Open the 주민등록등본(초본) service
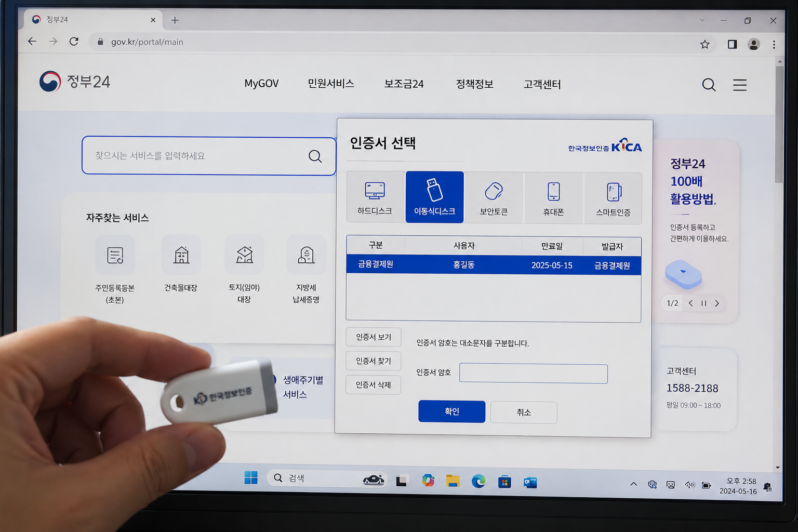 pyautogui.click(x=115, y=269)
